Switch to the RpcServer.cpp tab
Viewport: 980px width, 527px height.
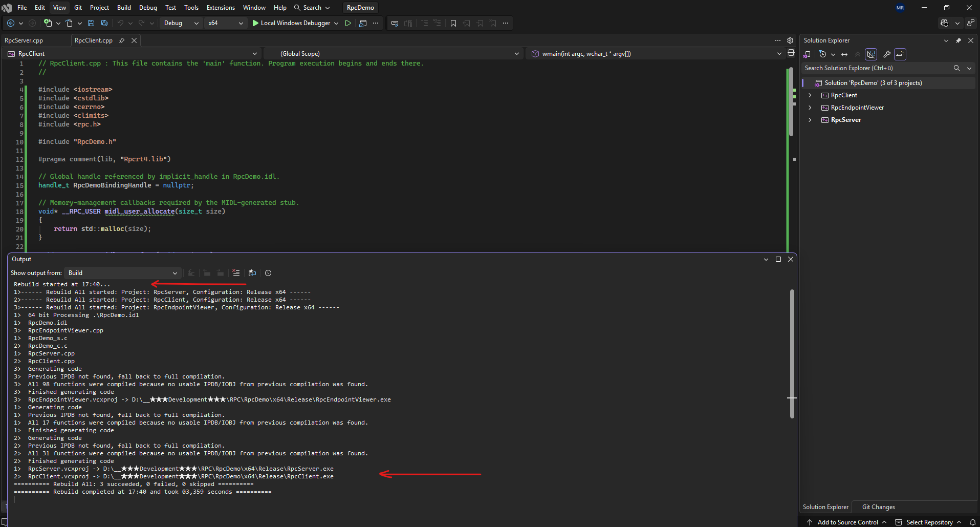[x=24, y=40]
